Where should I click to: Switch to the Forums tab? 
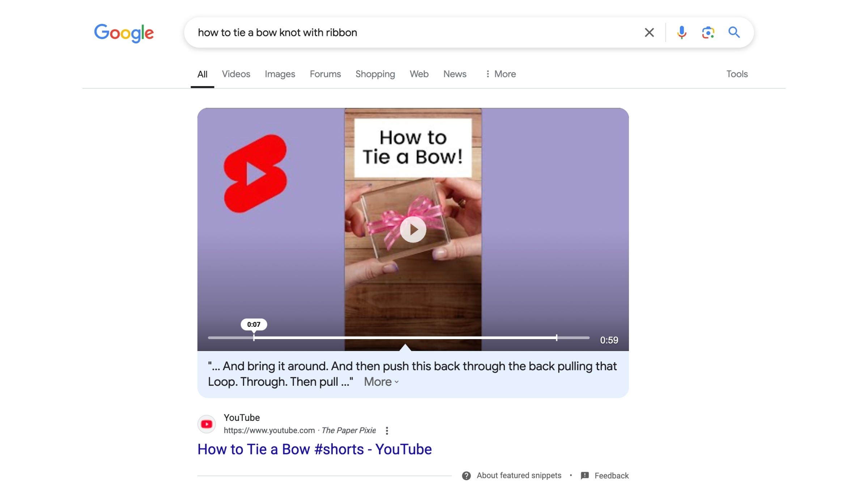click(x=325, y=74)
